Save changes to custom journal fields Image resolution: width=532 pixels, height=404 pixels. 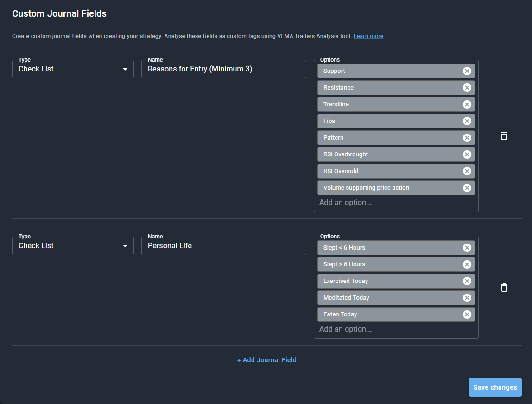[495, 387]
